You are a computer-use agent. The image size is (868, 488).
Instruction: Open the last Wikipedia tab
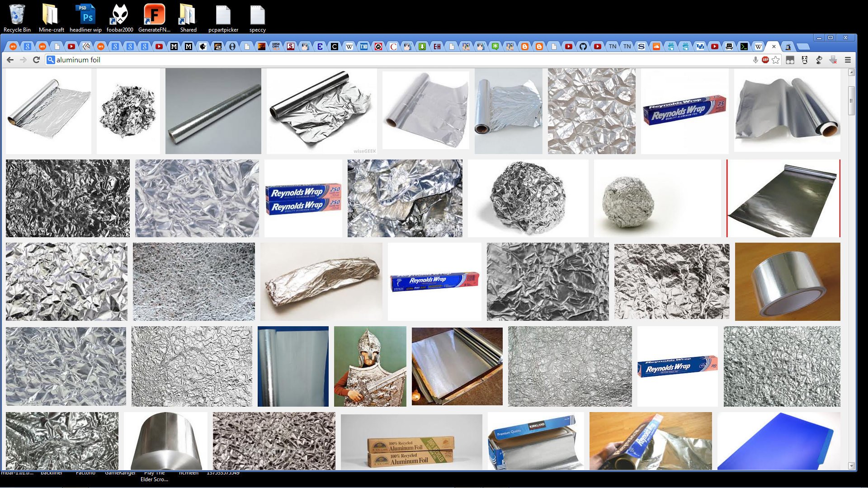point(759,47)
